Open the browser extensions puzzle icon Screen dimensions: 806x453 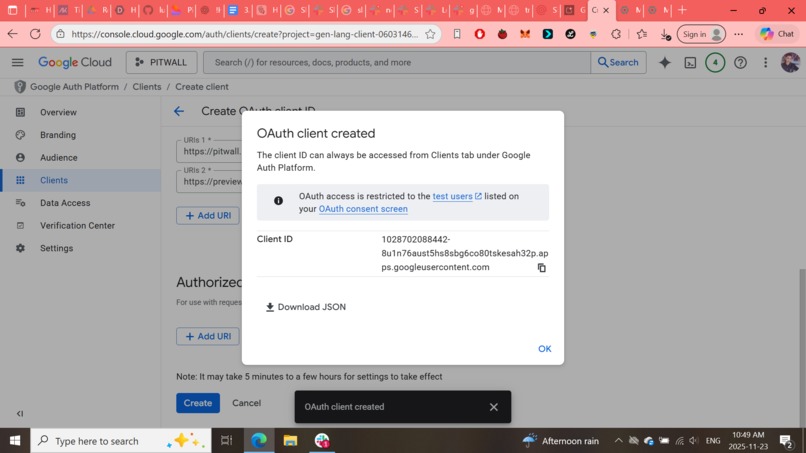pos(616,34)
